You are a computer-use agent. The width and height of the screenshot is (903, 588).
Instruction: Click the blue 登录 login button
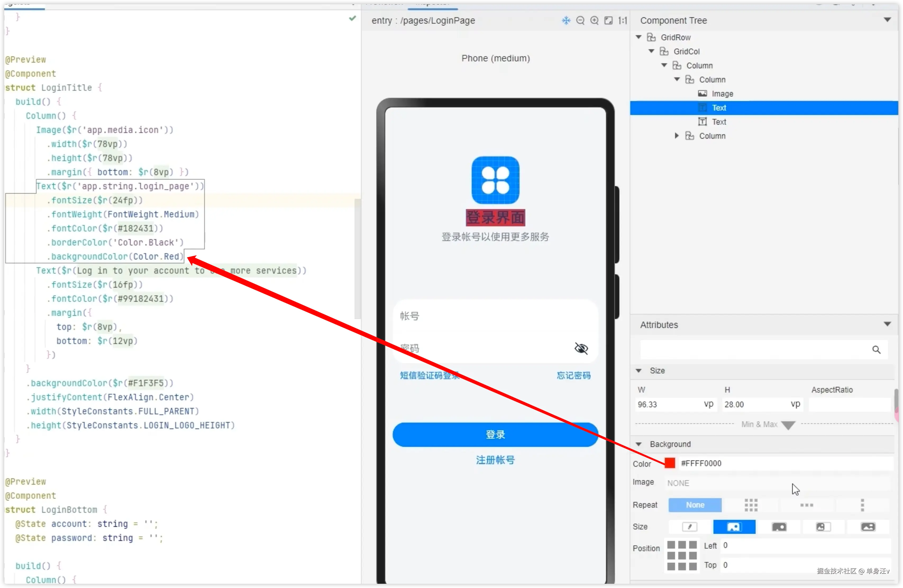[x=495, y=434]
